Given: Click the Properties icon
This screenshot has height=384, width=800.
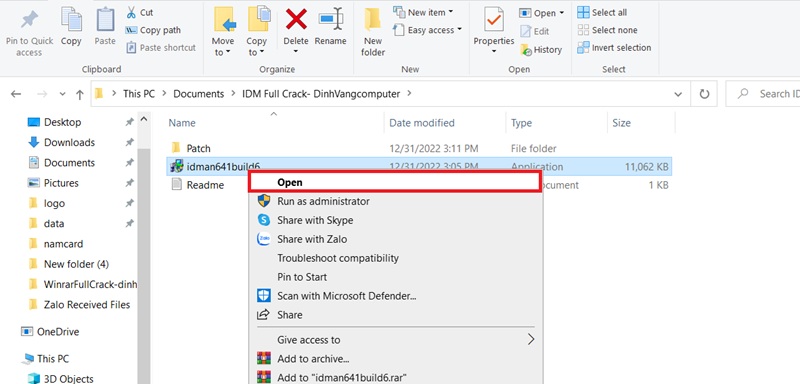Looking at the screenshot, I should (x=494, y=20).
